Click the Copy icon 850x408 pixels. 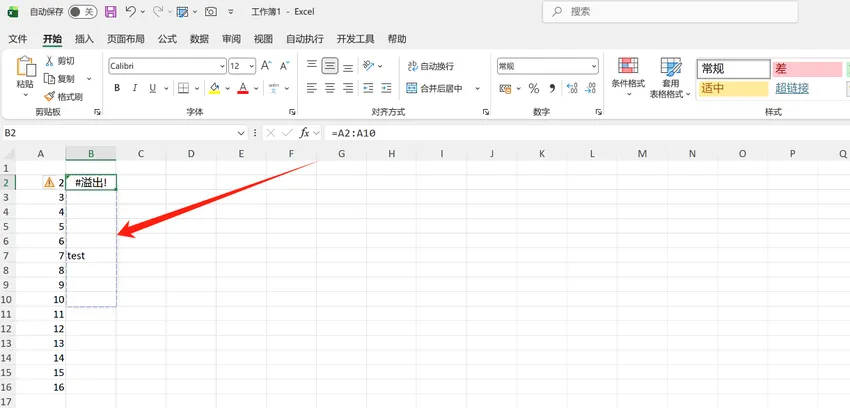(49, 79)
